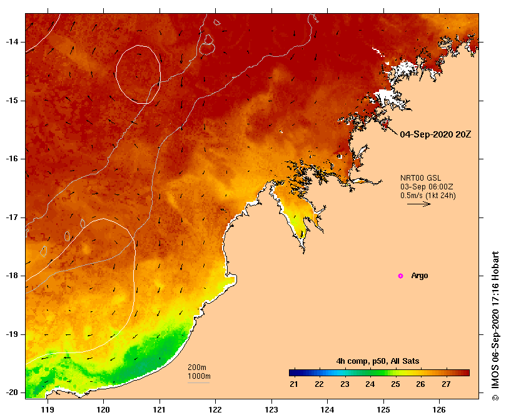Click longitude axis label '121'
The width and height of the screenshot is (506, 420).
(159, 410)
